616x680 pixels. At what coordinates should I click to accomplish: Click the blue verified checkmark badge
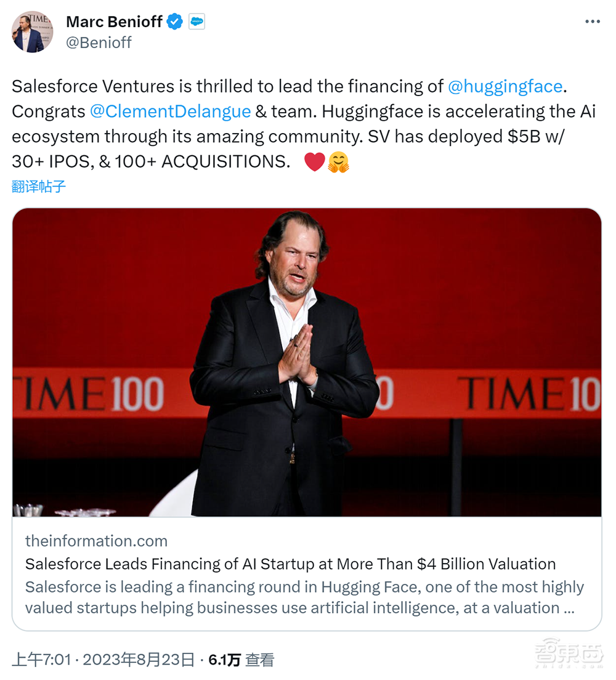pyautogui.click(x=174, y=22)
